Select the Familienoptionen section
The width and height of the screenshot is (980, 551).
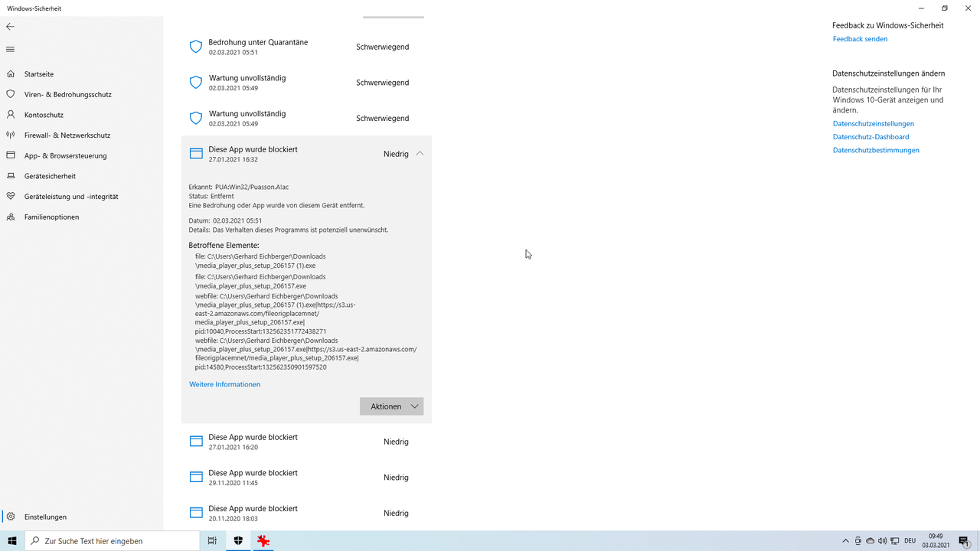pyautogui.click(x=11, y=217)
